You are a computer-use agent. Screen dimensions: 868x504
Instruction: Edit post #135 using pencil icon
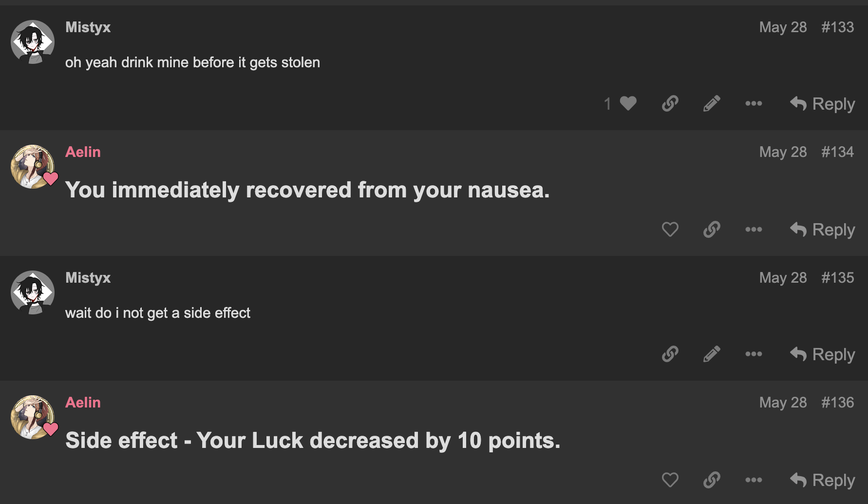[712, 354]
